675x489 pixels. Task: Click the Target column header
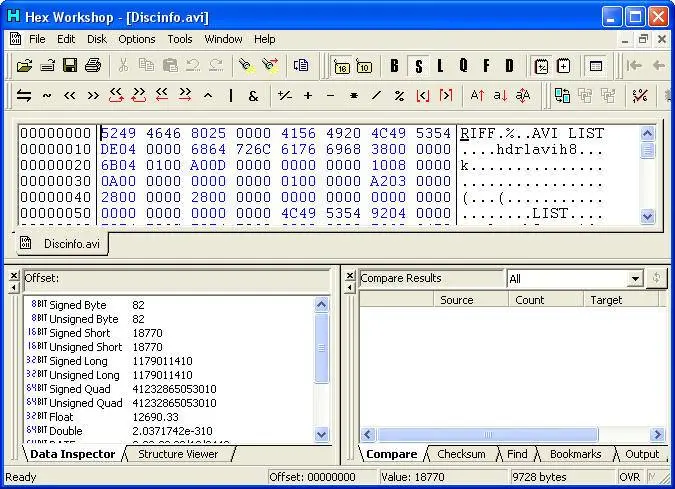621,300
